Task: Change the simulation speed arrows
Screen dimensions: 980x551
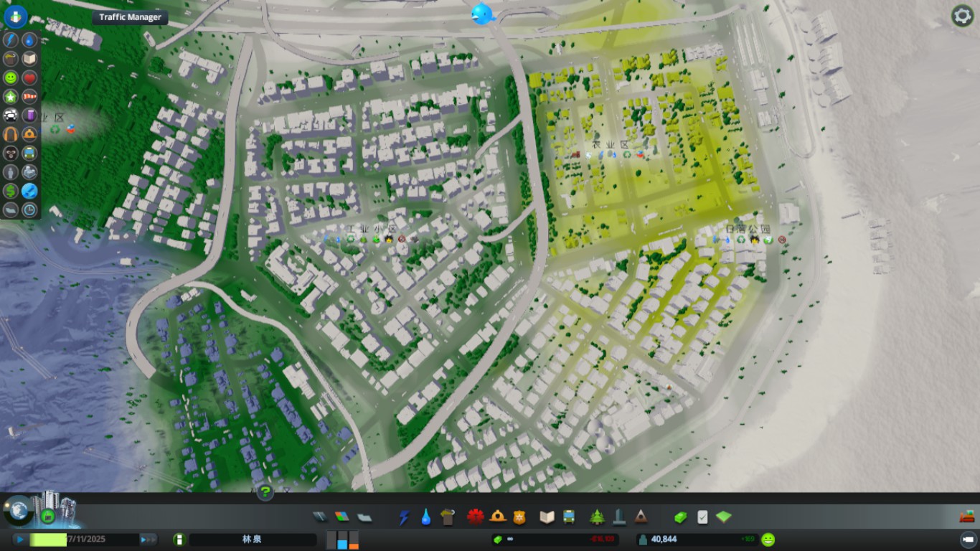Action: pos(148,540)
